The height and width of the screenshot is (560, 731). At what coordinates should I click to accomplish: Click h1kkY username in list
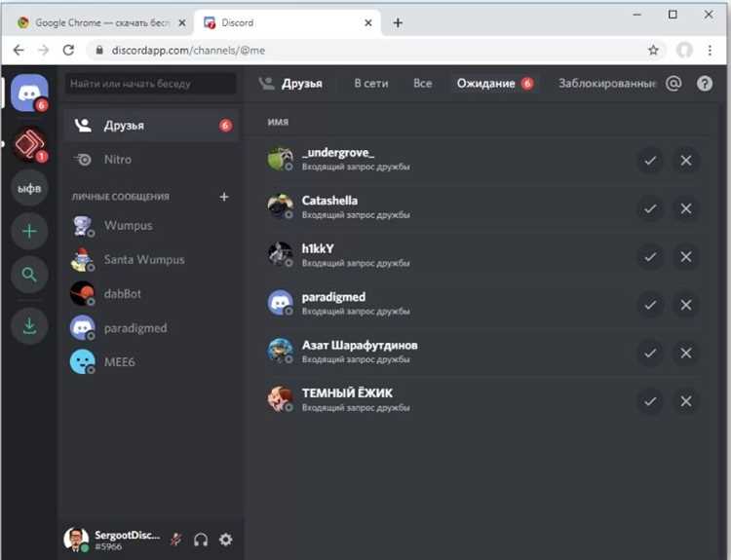pyautogui.click(x=318, y=248)
